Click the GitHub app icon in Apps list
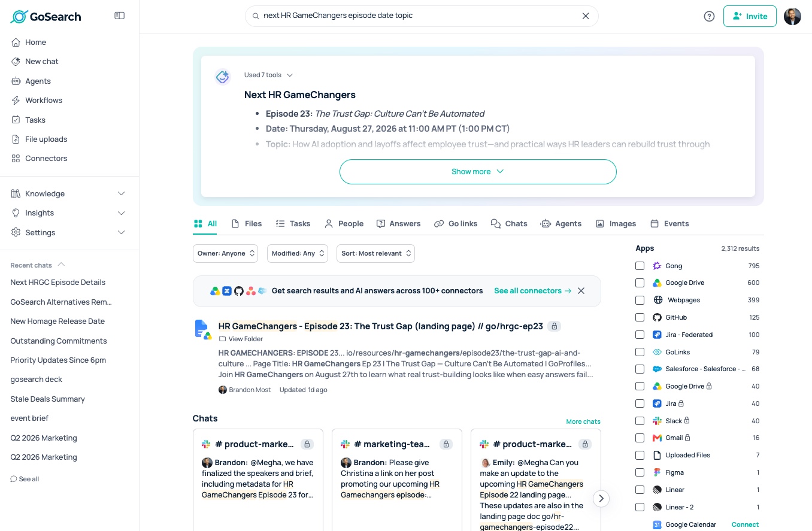 pos(657,317)
